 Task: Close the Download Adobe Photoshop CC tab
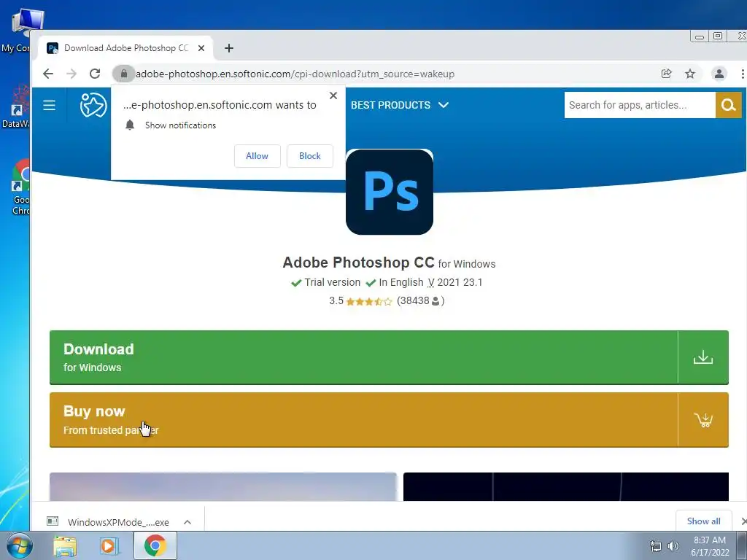[201, 48]
